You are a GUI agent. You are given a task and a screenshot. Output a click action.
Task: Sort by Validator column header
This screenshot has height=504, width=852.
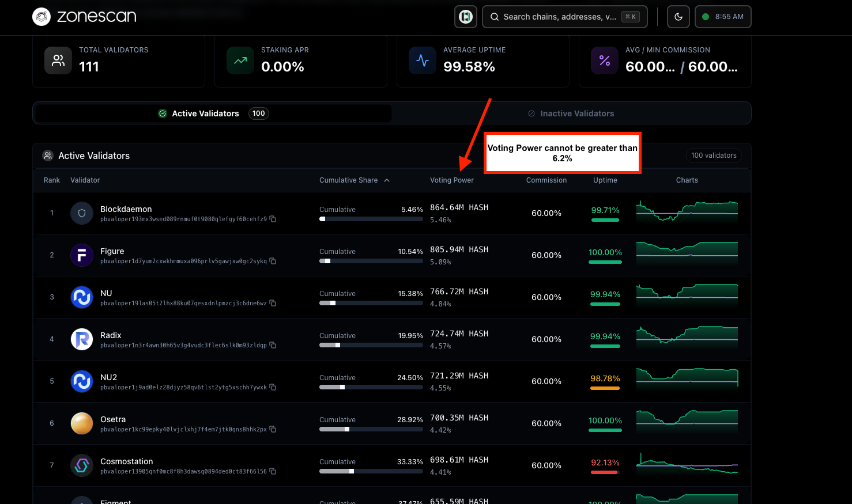[85, 180]
